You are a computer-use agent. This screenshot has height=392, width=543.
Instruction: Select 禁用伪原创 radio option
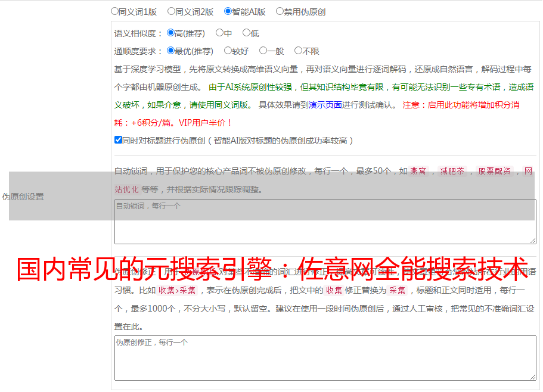click(x=280, y=11)
